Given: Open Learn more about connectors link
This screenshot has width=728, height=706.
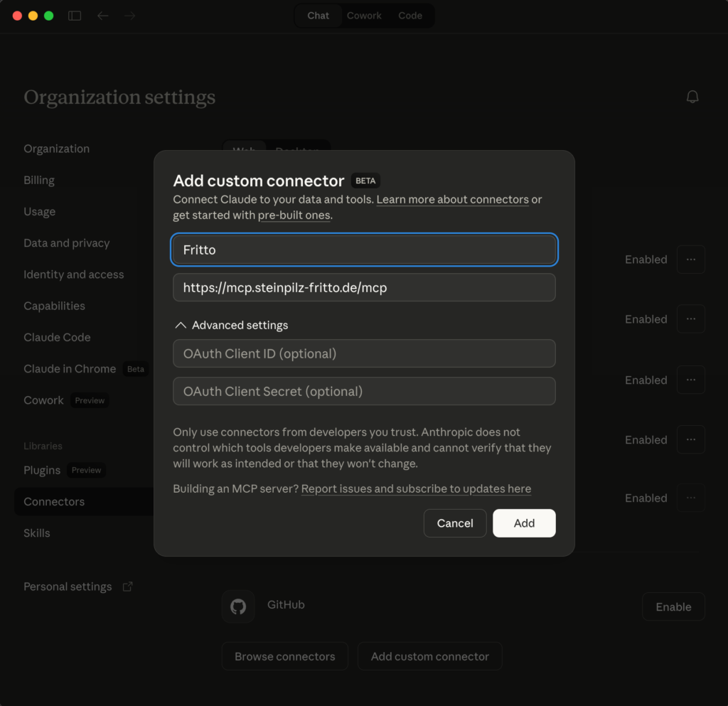Looking at the screenshot, I should pyautogui.click(x=452, y=200).
